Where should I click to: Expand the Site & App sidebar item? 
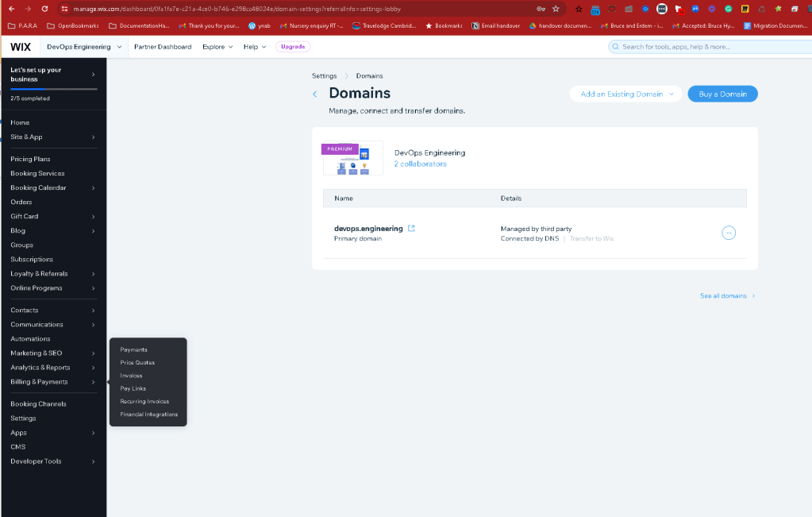coord(93,137)
